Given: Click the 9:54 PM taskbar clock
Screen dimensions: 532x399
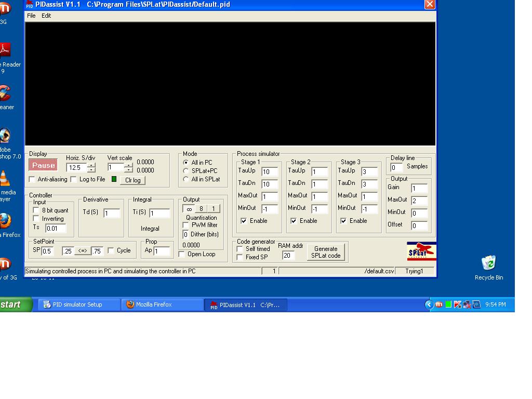Looking at the screenshot, I should 495,304.
